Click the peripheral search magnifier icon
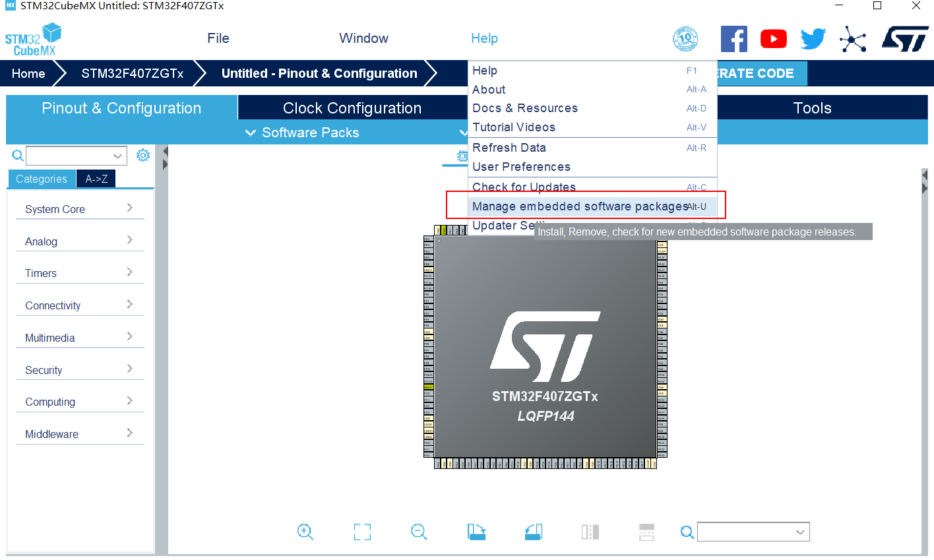 point(18,156)
